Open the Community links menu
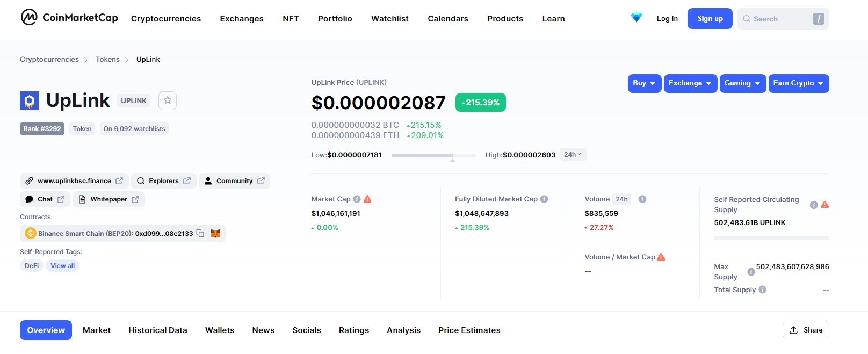The image size is (868, 354). [x=234, y=181]
